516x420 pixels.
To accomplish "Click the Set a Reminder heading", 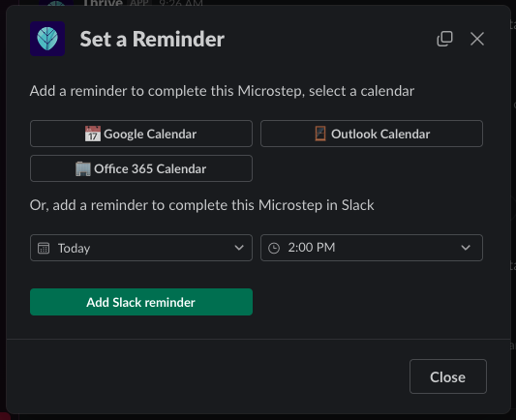I will pyautogui.click(x=152, y=39).
